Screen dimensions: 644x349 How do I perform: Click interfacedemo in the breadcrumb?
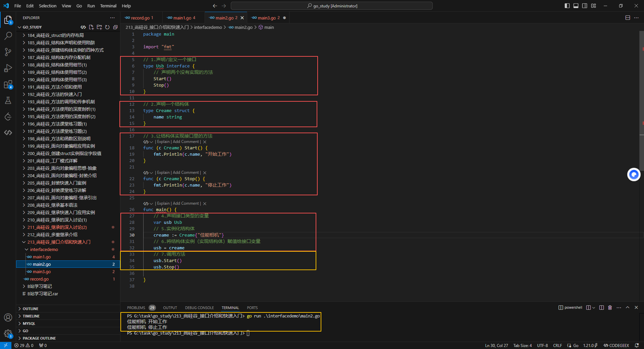(208, 27)
